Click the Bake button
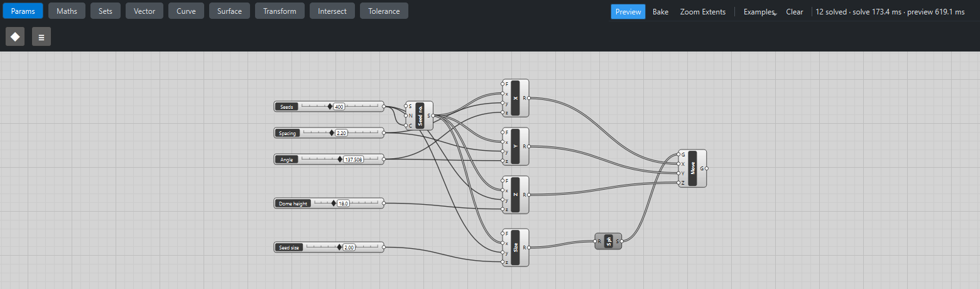This screenshot has height=289, width=980. point(660,12)
